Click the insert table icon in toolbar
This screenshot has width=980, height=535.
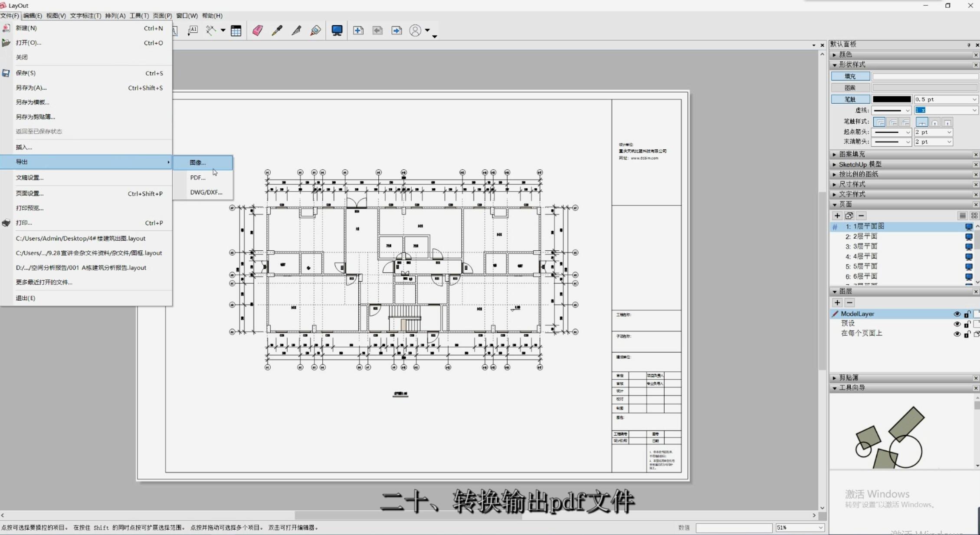tap(235, 30)
